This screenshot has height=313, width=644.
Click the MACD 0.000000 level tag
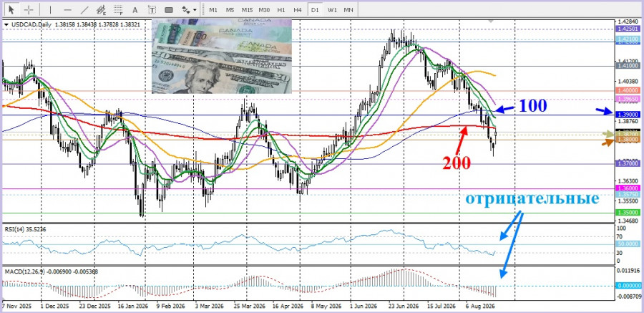tap(628, 286)
